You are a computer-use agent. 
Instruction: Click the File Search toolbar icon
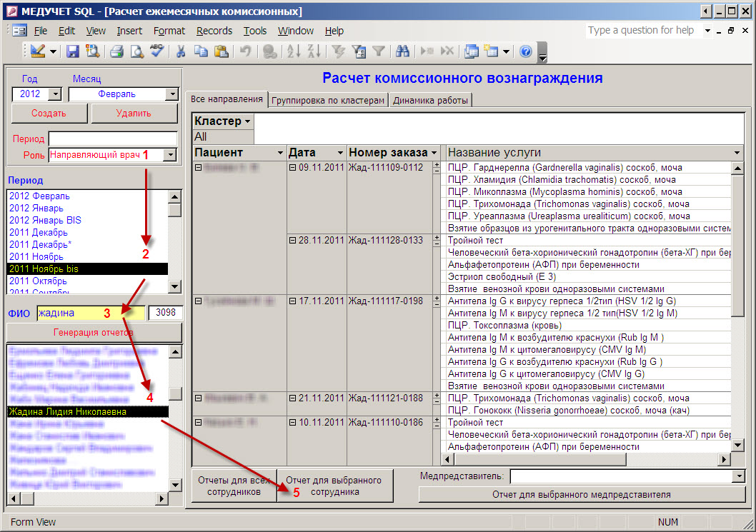[93, 51]
